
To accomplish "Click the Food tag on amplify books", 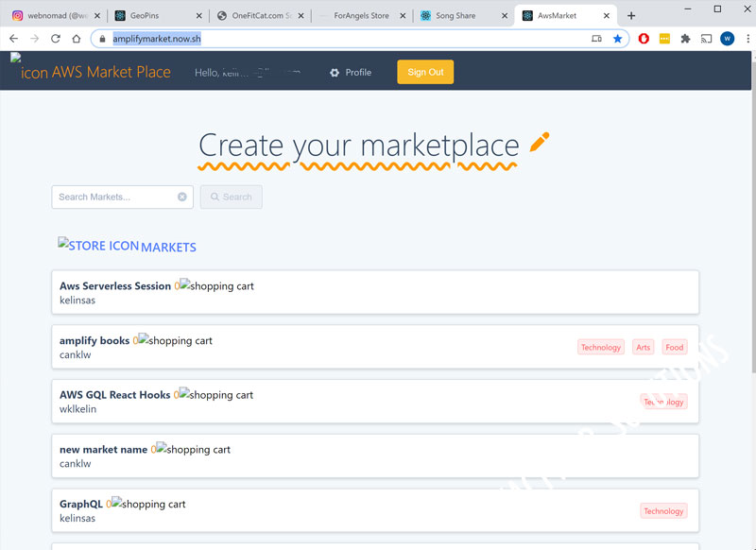I will point(675,347).
